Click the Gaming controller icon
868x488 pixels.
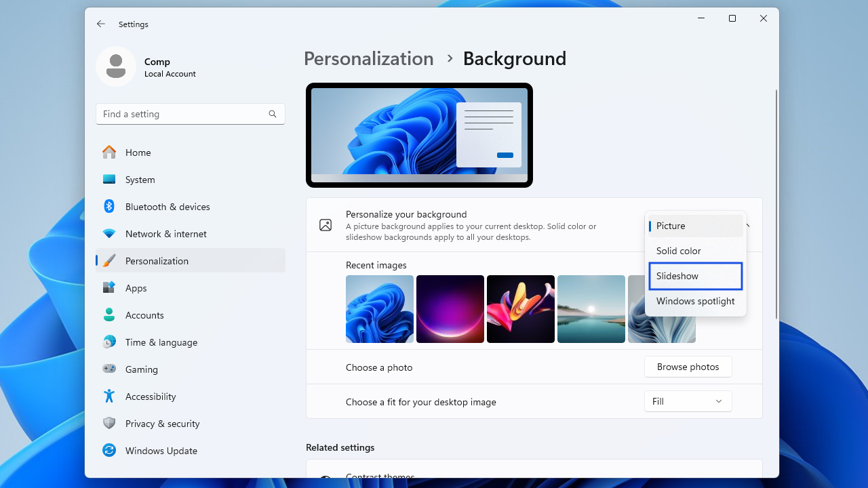click(x=109, y=369)
